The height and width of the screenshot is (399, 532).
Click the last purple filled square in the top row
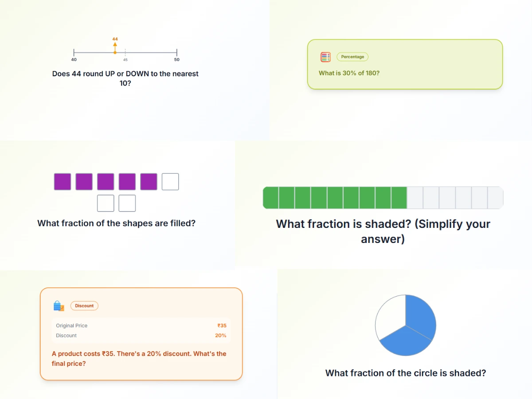[x=149, y=182]
